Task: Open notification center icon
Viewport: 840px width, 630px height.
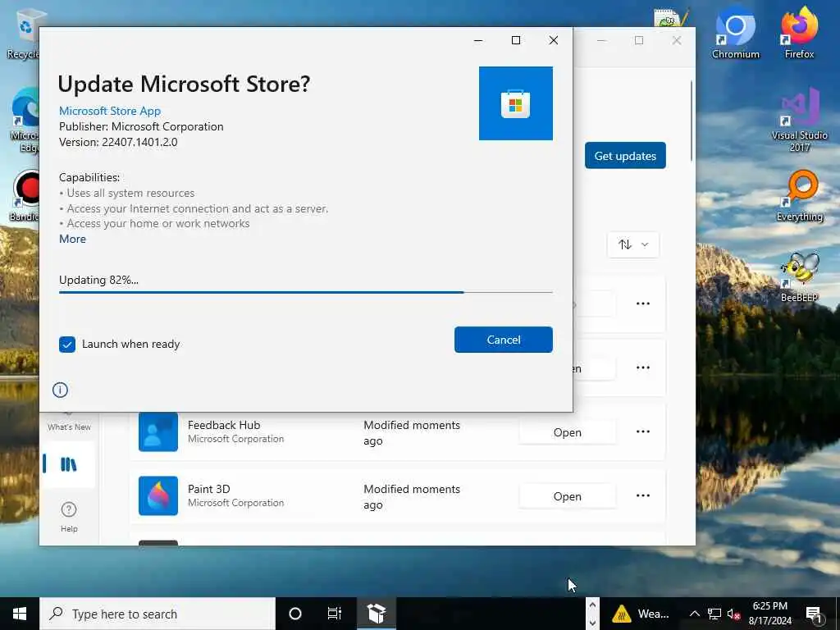Action: [x=814, y=614]
